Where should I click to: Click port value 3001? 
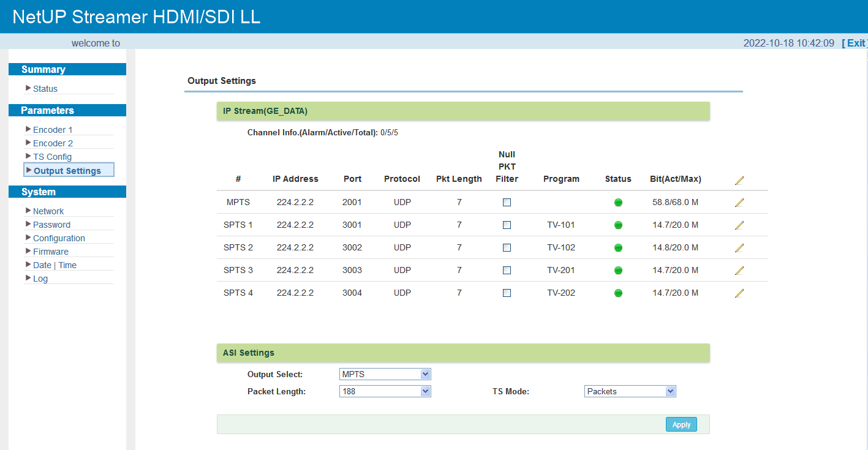pyautogui.click(x=352, y=225)
